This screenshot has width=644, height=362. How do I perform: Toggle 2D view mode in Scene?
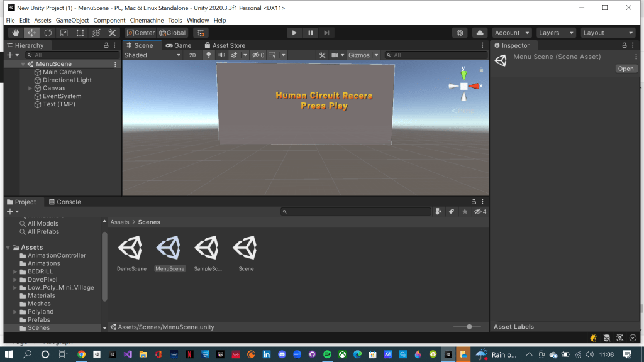(192, 55)
